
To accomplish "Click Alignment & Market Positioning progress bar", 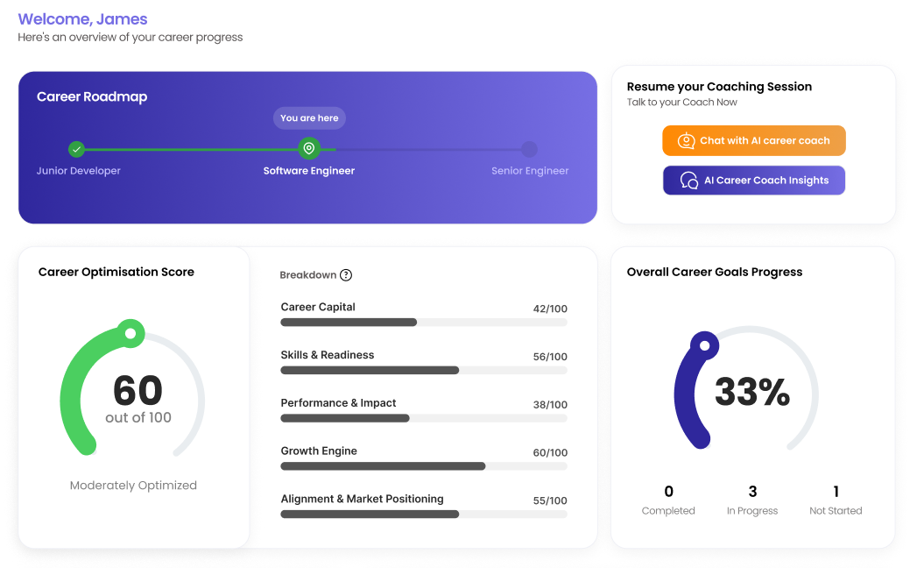I will pos(423,515).
